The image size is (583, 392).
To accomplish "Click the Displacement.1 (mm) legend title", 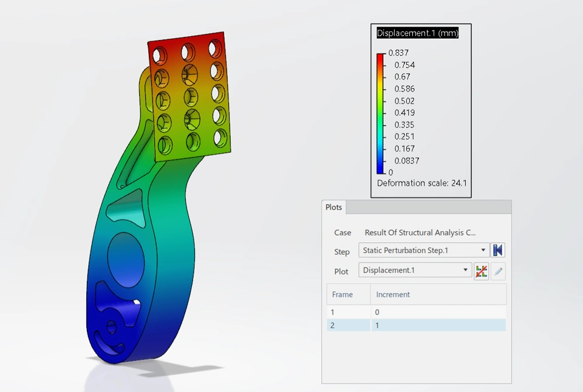I will [x=418, y=33].
